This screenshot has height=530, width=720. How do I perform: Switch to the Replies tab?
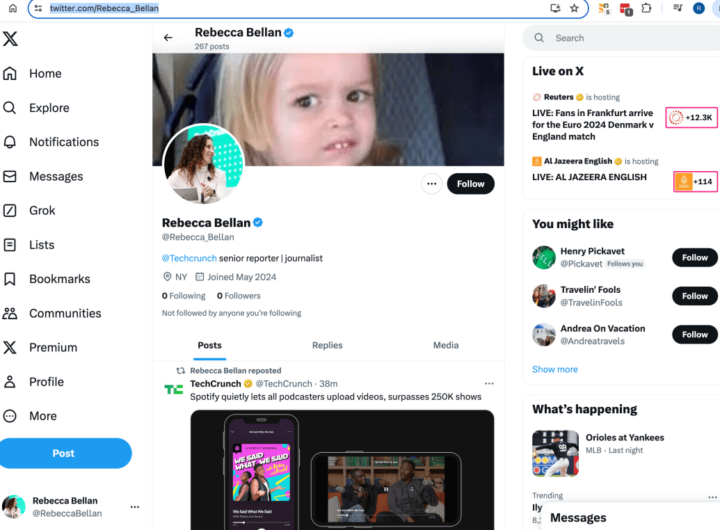(x=327, y=345)
